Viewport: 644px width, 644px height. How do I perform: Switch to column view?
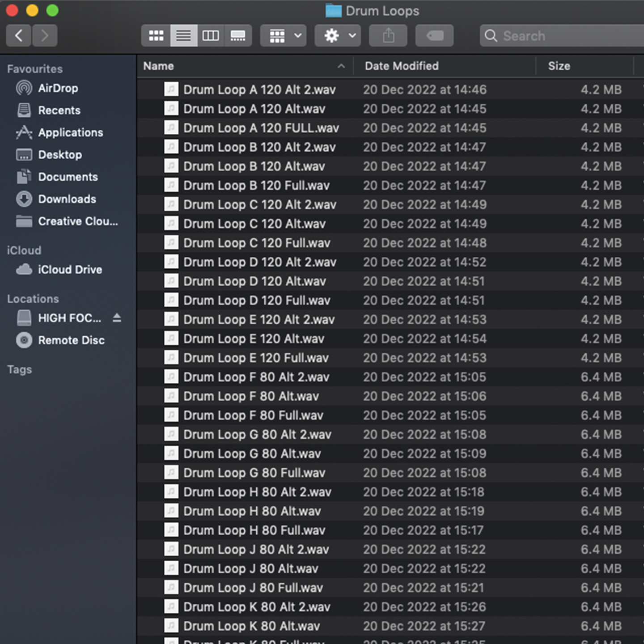pos(211,36)
